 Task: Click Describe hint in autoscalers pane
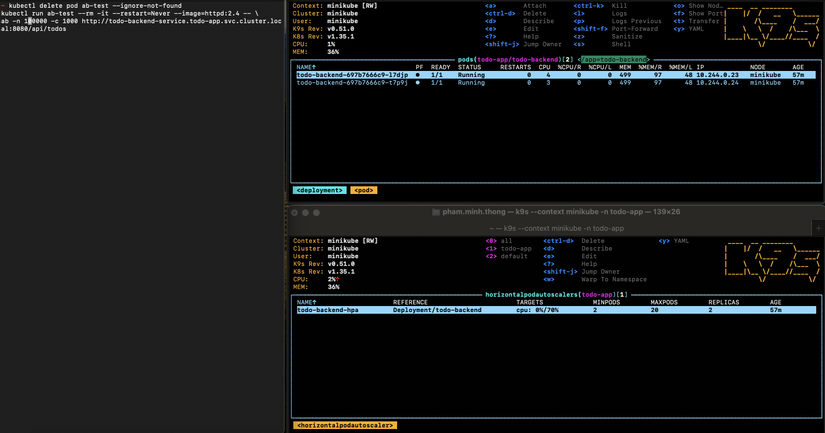pyautogui.click(x=578, y=248)
